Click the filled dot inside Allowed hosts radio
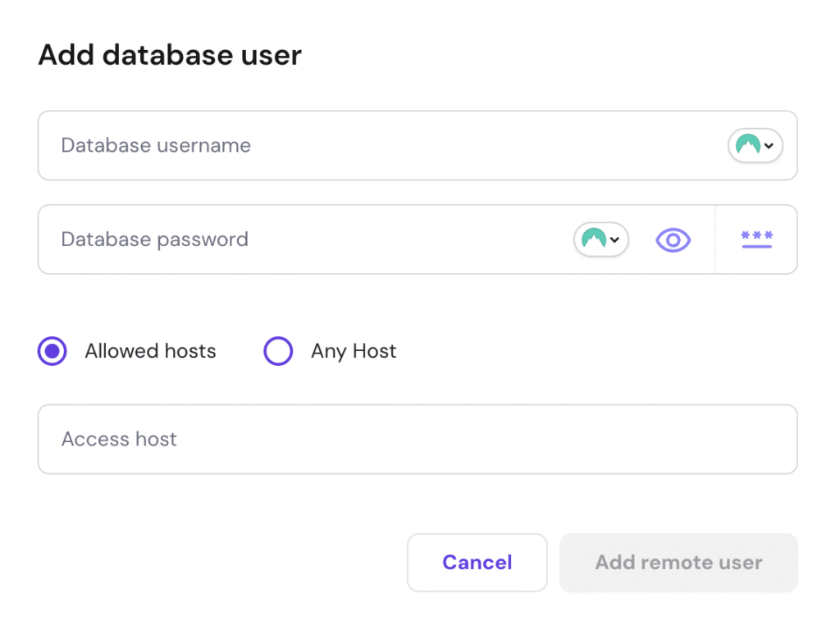This screenshot has height=639, width=840. 52,352
